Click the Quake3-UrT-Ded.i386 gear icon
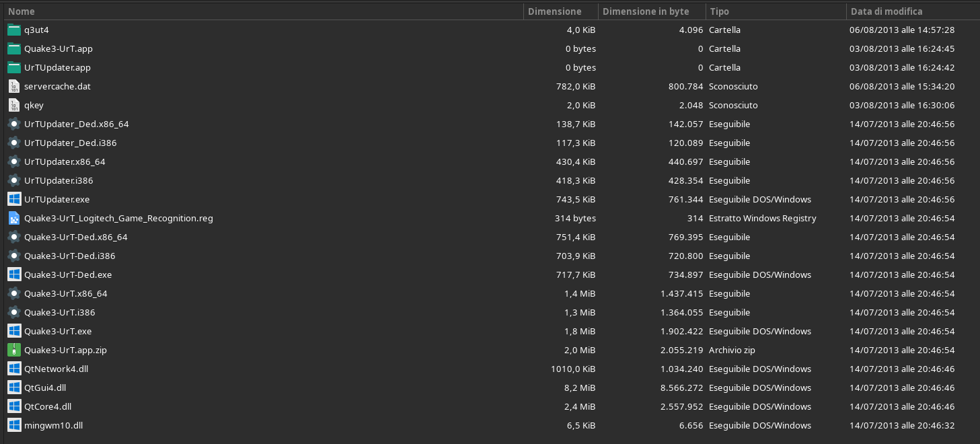This screenshot has height=444, width=980. pyautogui.click(x=14, y=256)
